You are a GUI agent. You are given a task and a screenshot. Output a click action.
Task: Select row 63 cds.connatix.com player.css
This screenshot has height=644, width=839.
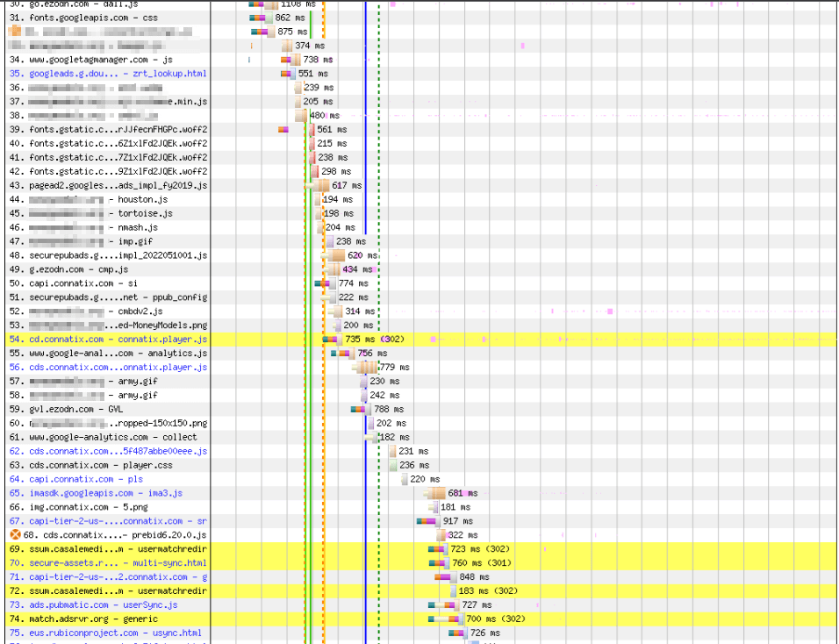(x=91, y=465)
